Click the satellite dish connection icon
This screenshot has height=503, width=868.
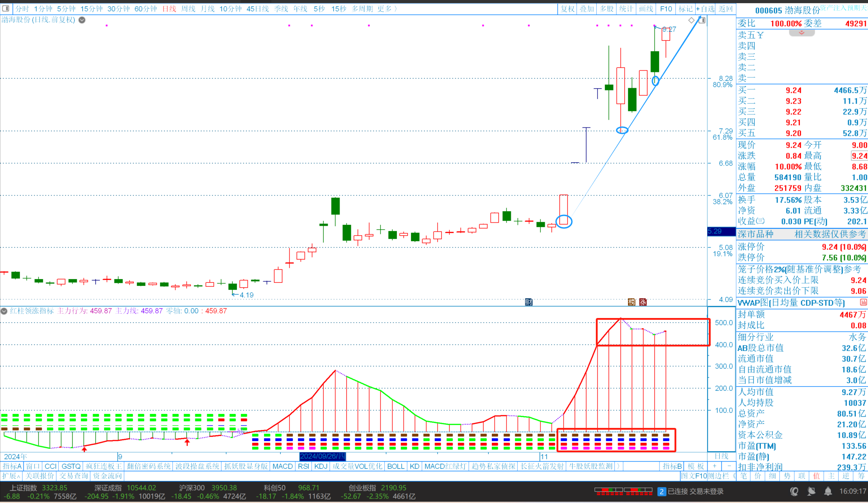(x=811, y=491)
